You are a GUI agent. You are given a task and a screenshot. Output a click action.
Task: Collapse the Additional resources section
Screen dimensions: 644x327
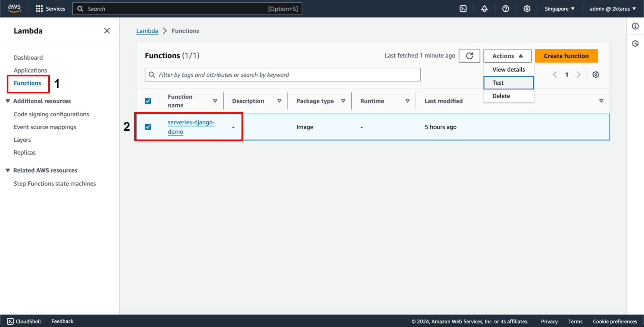click(8, 101)
